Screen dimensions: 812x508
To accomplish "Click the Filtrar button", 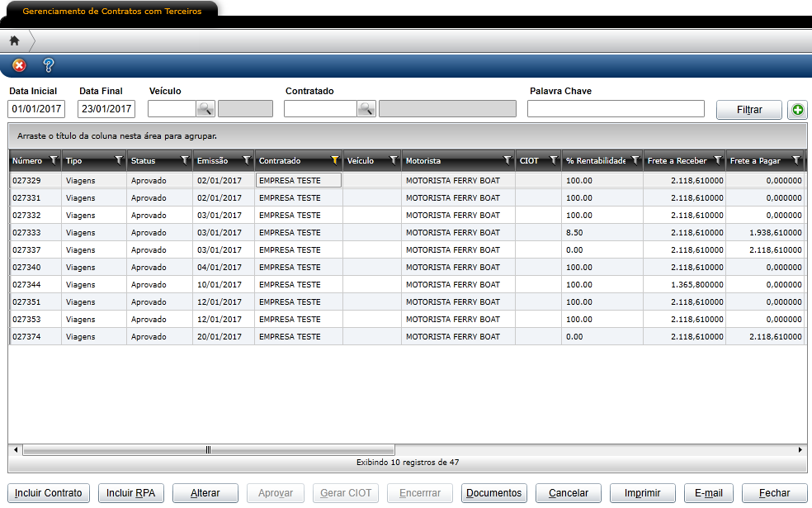I will pyautogui.click(x=748, y=110).
